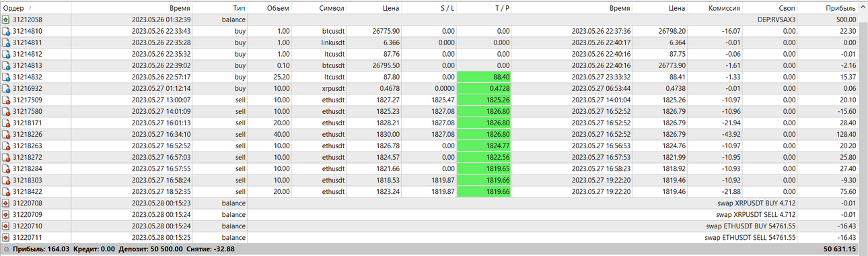The width and height of the screenshot is (868, 256).
Task: Click the sell icon of order 31217580
Action: (x=6, y=111)
